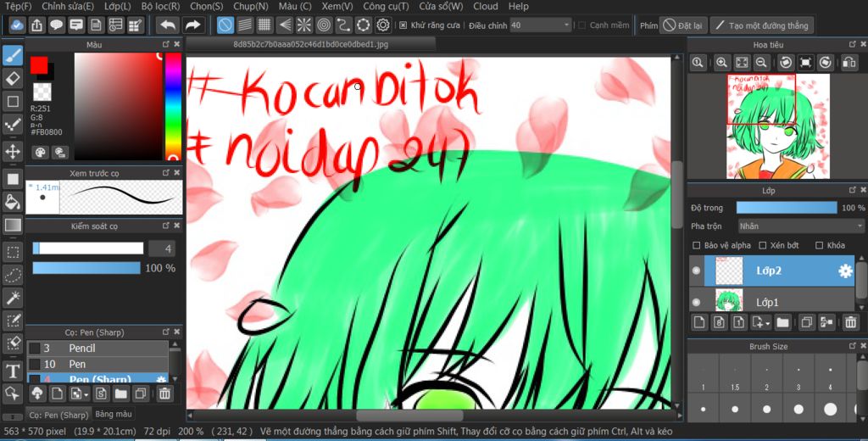Viewport: 868px width, 441px height.
Task: Open the Chỉnh sửa(E) menu
Action: (x=68, y=6)
